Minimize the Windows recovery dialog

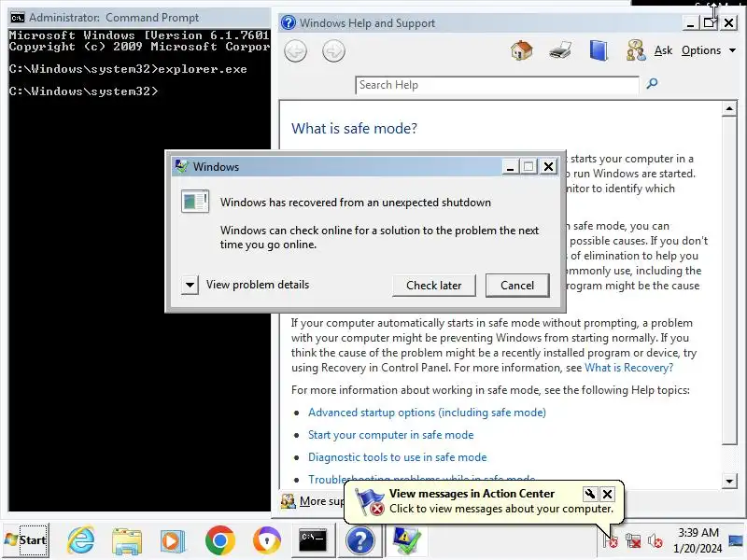coord(510,167)
